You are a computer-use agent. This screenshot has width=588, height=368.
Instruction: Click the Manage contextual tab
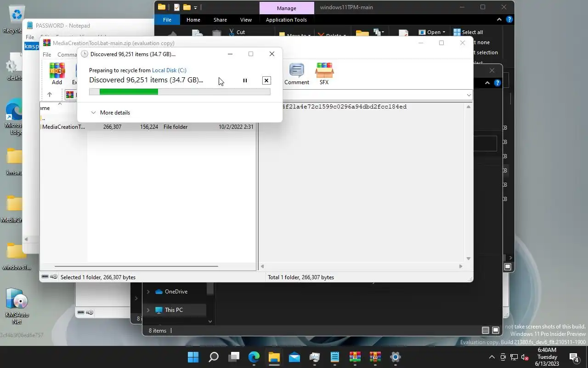(286, 8)
